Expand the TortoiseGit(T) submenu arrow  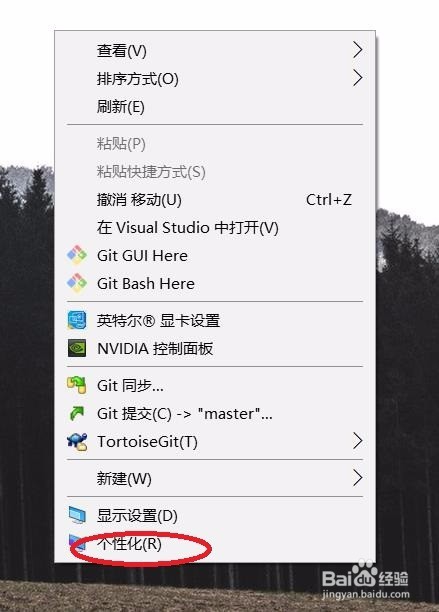click(x=357, y=441)
